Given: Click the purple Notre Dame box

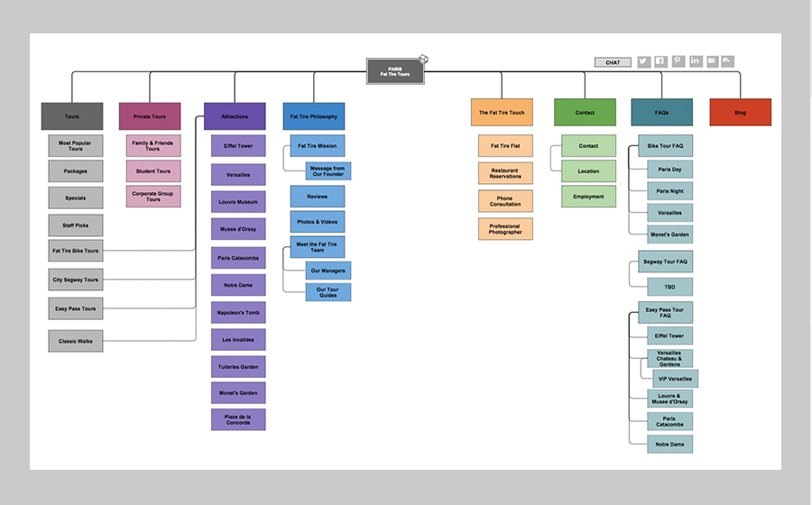Looking at the screenshot, I should (x=238, y=285).
